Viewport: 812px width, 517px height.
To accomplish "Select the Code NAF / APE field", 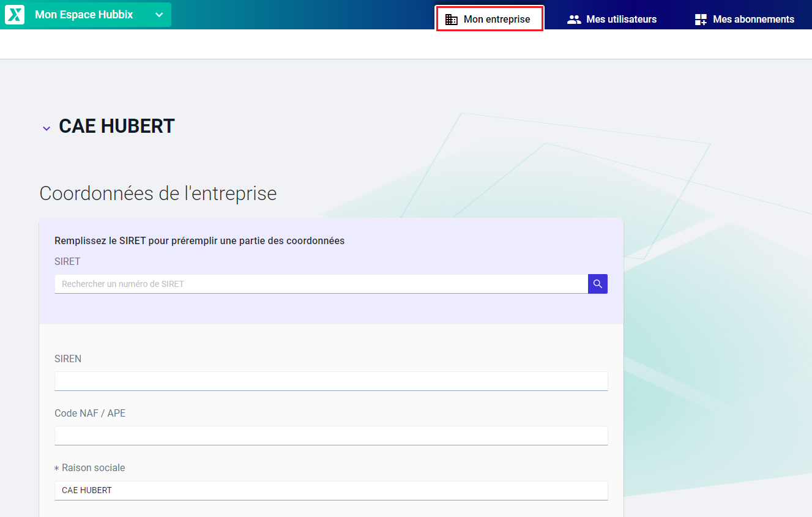I will point(331,436).
